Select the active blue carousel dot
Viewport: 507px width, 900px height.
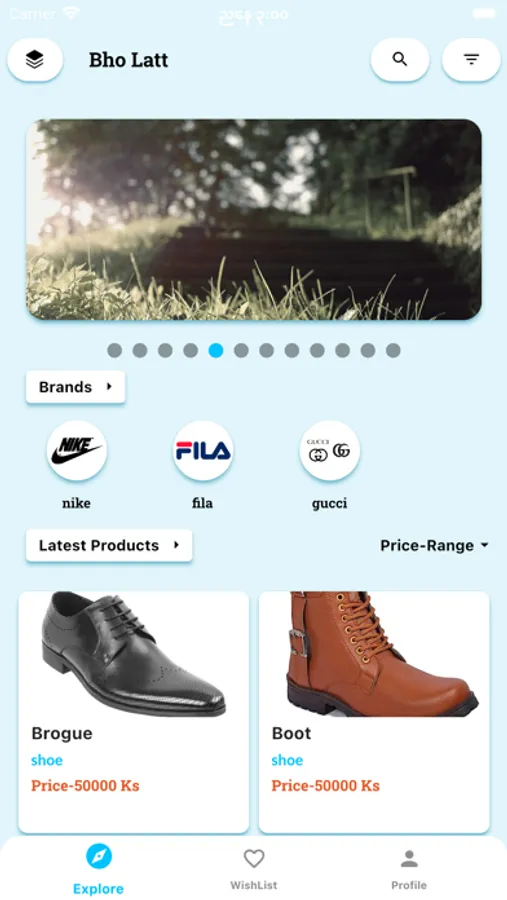216,350
